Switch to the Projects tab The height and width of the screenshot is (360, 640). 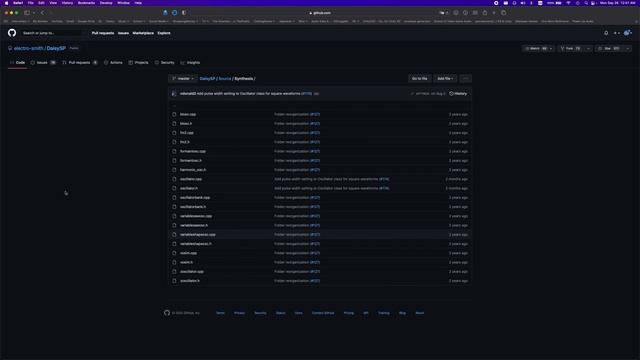[x=138, y=62]
